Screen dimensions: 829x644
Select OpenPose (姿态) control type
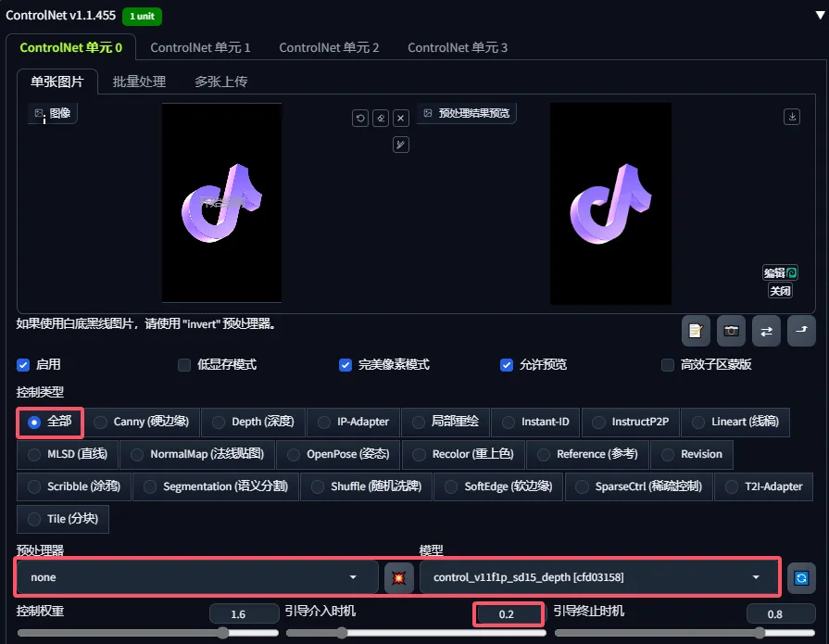click(x=338, y=454)
